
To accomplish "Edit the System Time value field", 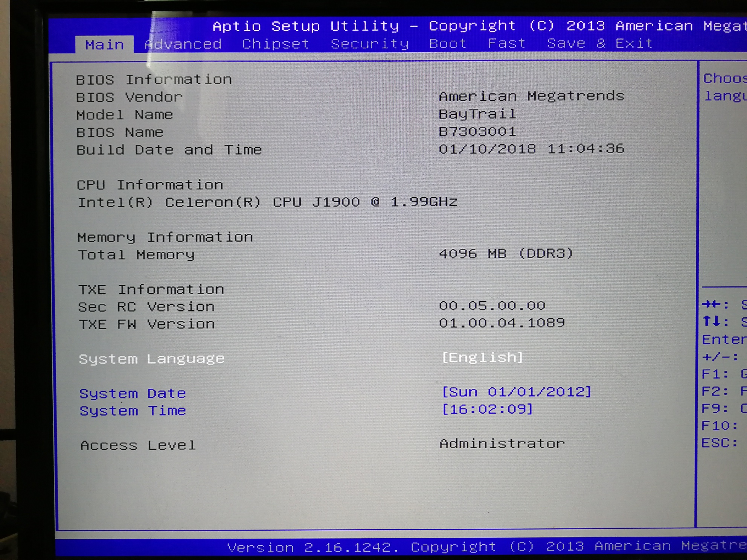I will click(x=487, y=409).
